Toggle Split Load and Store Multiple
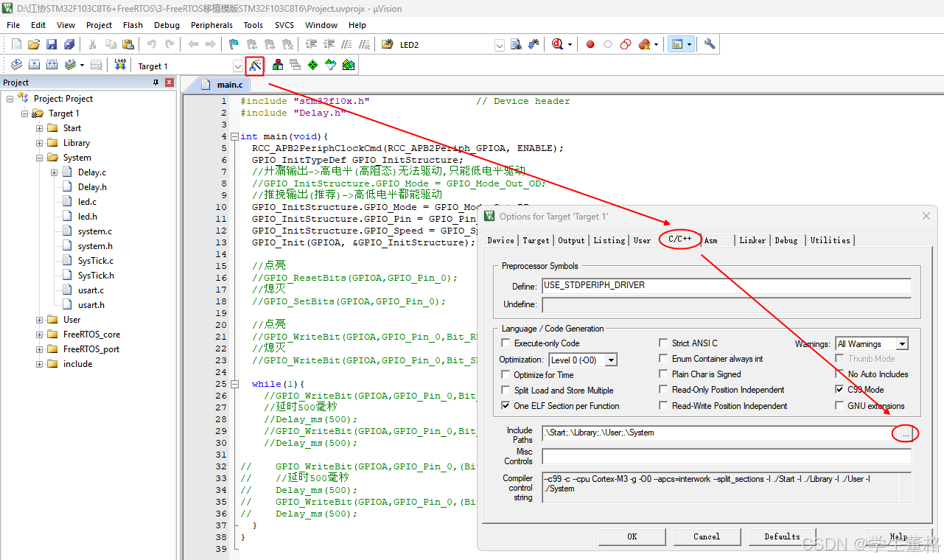The image size is (944, 560). point(506,391)
